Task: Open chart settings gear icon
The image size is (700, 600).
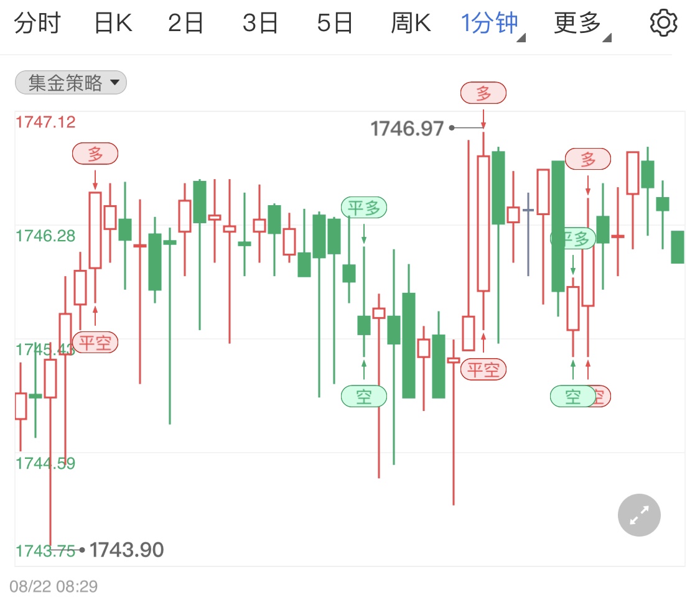Action: [663, 24]
